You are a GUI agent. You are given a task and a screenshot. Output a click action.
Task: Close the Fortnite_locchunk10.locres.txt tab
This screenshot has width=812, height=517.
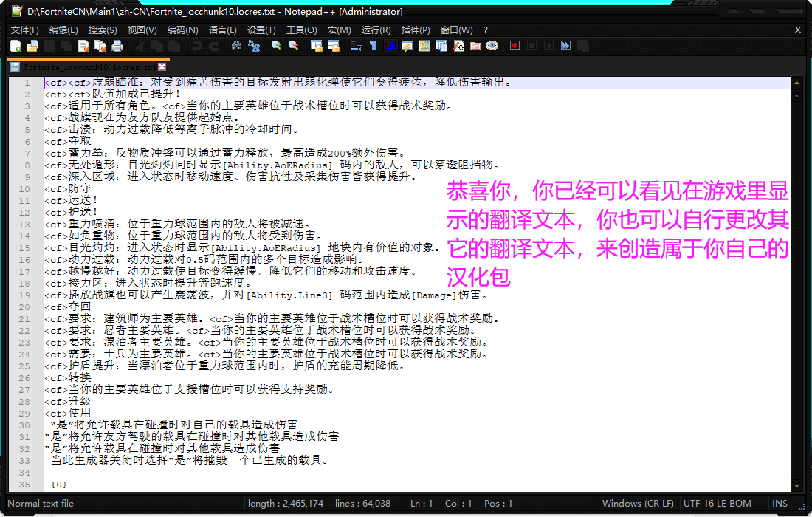pos(162,66)
